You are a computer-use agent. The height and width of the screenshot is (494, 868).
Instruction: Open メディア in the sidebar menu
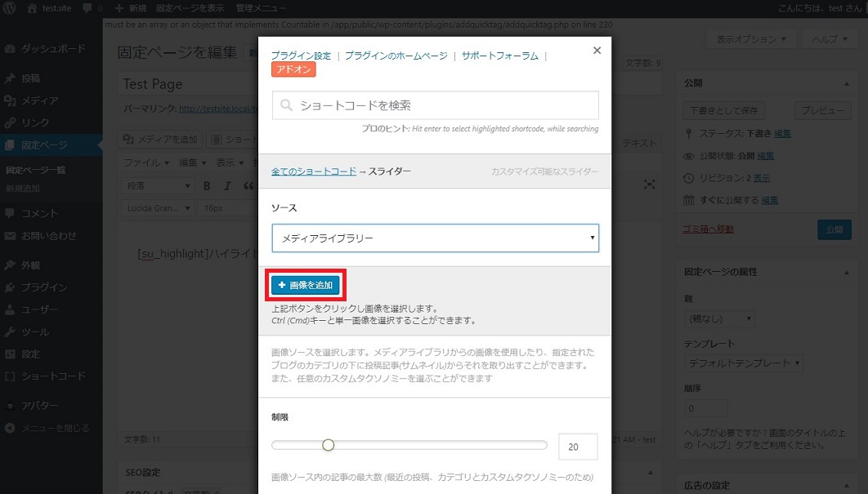[x=39, y=100]
